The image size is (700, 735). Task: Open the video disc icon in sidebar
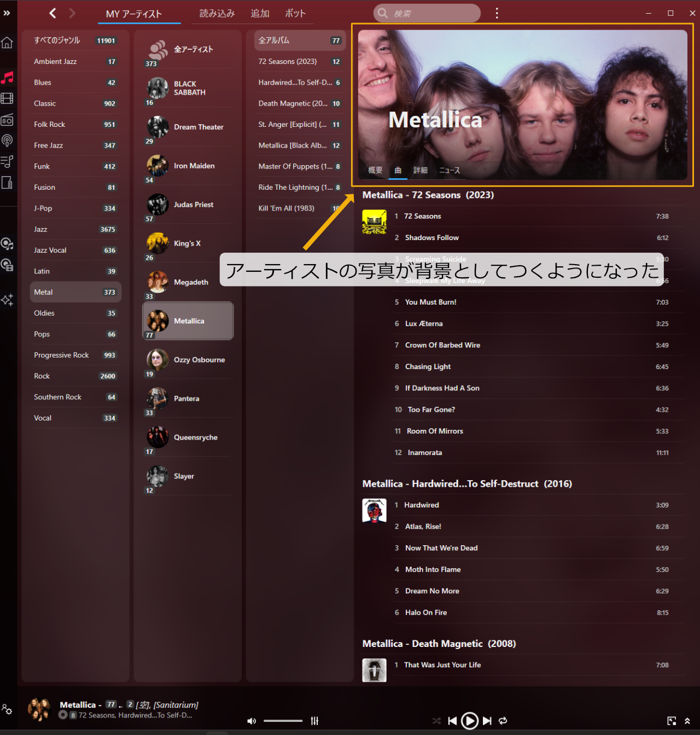click(x=7, y=265)
